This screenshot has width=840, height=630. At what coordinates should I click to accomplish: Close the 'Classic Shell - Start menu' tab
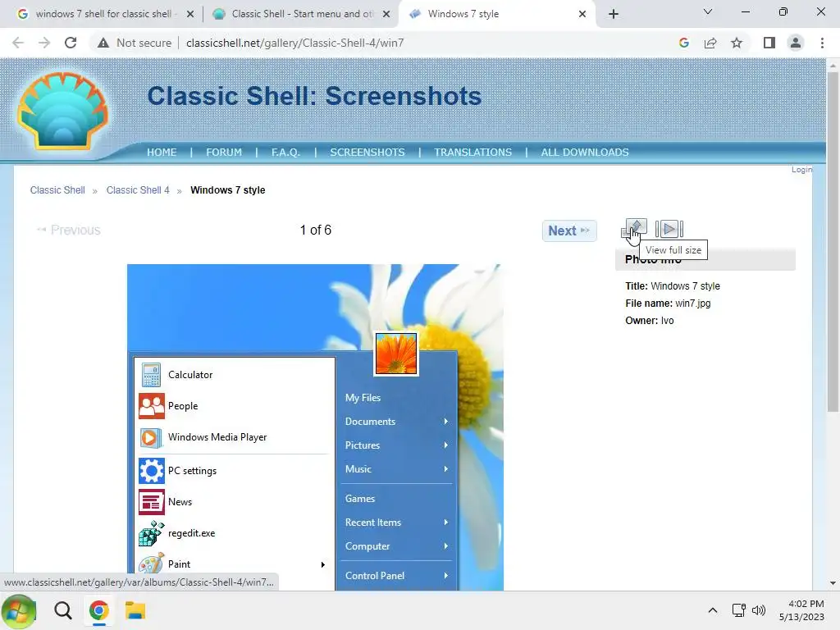[386, 14]
